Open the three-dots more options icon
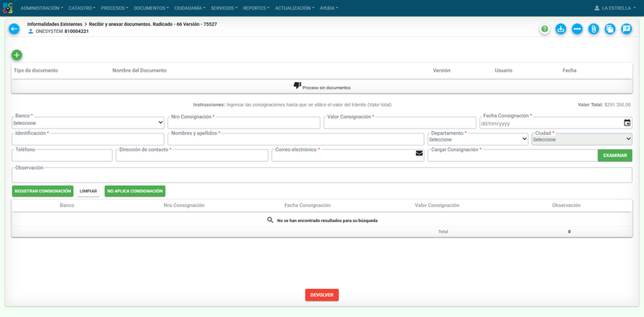Screen dimensions: 644x317 (577, 29)
